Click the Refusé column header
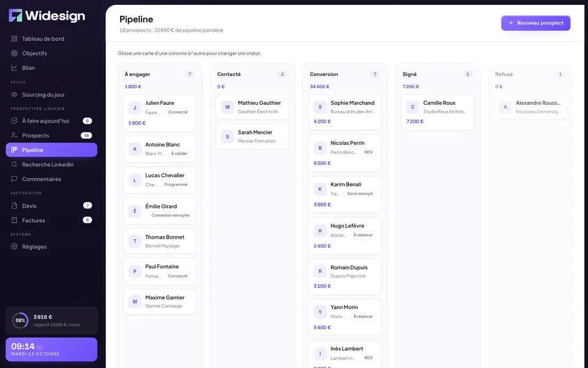This screenshot has width=588, height=368. pyautogui.click(x=503, y=74)
